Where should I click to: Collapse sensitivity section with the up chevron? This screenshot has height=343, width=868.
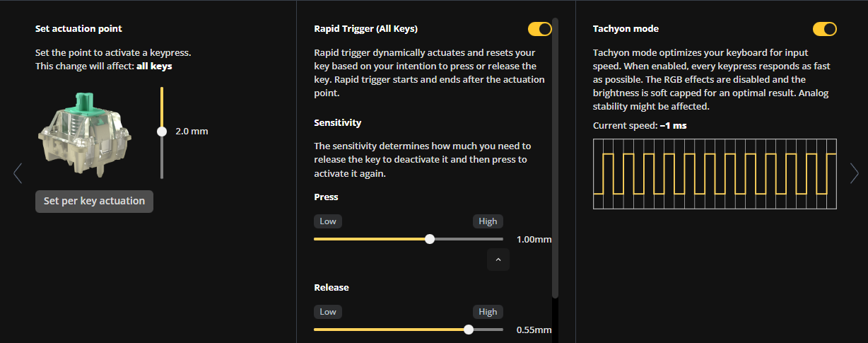[498, 260]
